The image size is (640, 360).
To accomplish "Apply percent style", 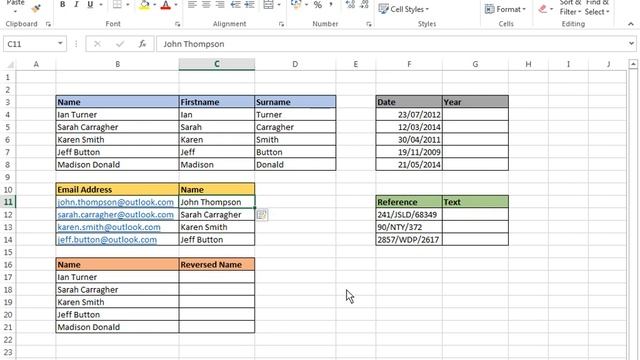I will coord(318,5).
